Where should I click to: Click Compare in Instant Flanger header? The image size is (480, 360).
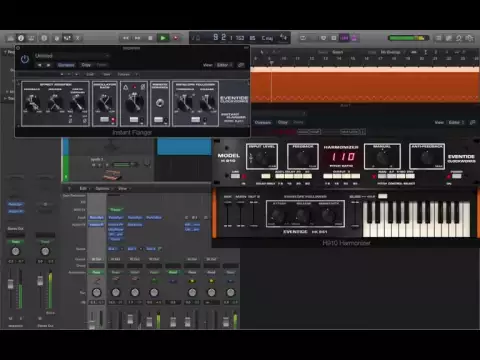(66, 65)
